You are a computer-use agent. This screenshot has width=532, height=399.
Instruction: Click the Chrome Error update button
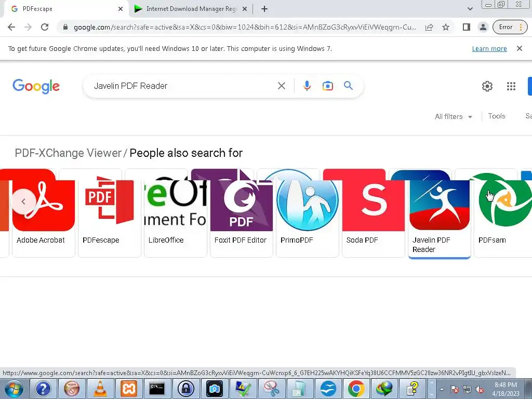click(x=510, y=27)
